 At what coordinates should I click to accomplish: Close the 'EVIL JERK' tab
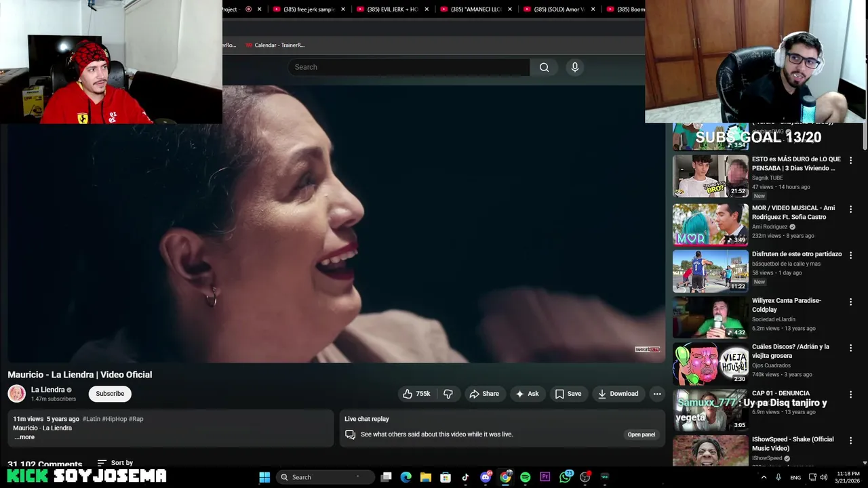[x=427, y=9]
